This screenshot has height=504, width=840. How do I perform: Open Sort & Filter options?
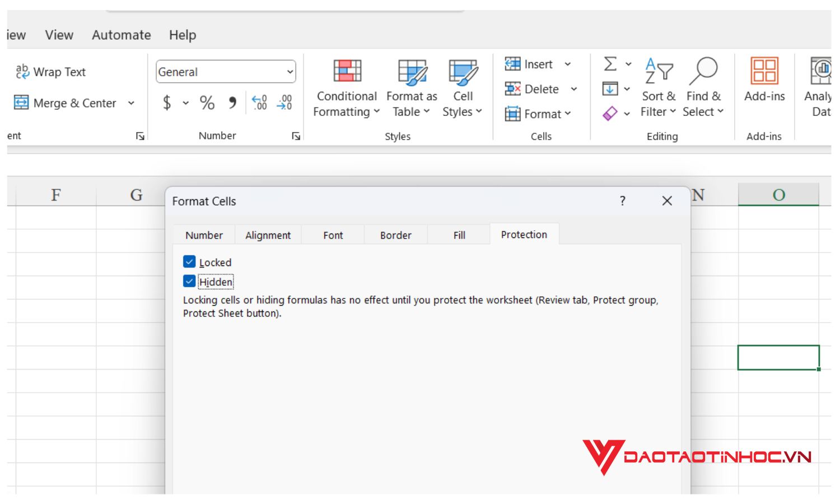point(659,90)
